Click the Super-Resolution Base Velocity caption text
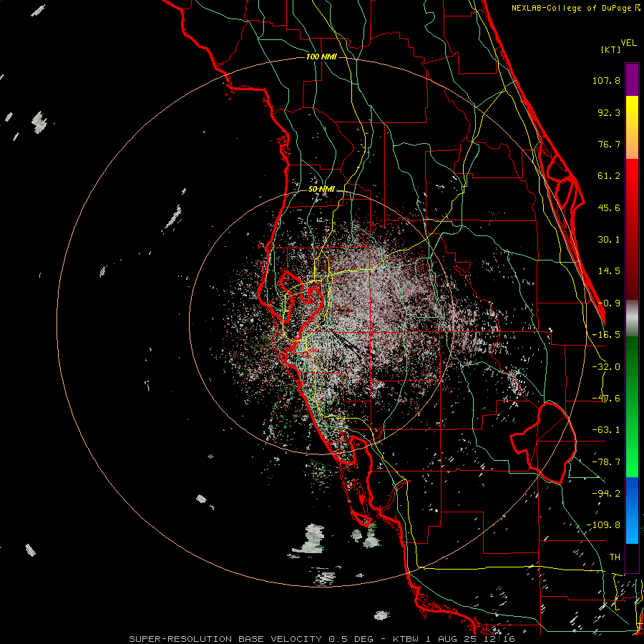This screenshot has width=644, height=644. pos(321,639)
